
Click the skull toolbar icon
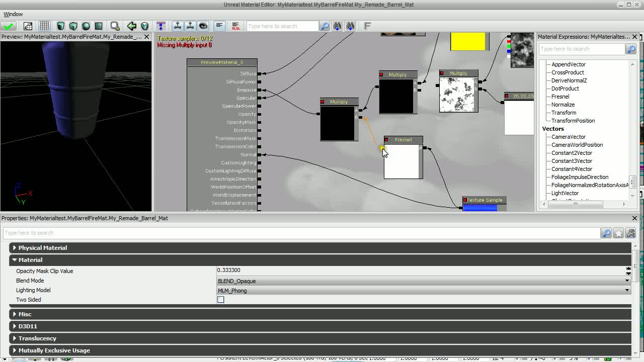pos(144,26)
